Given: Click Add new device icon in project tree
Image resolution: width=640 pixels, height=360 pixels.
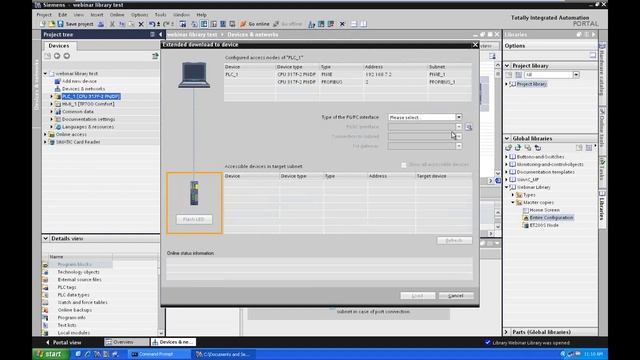Looking at the screenshot, I should pyautogui.click(x=58, y=81).
